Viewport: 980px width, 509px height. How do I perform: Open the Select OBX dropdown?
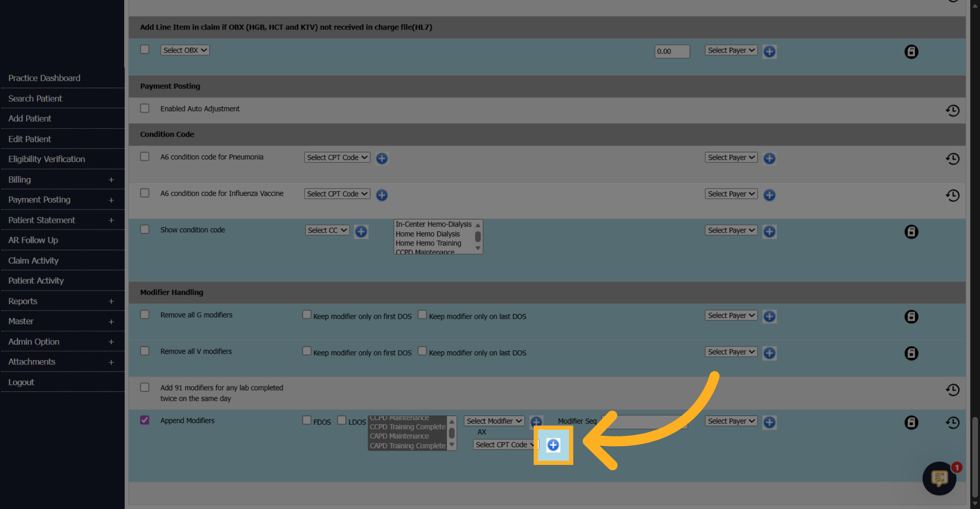pos(185,50)
